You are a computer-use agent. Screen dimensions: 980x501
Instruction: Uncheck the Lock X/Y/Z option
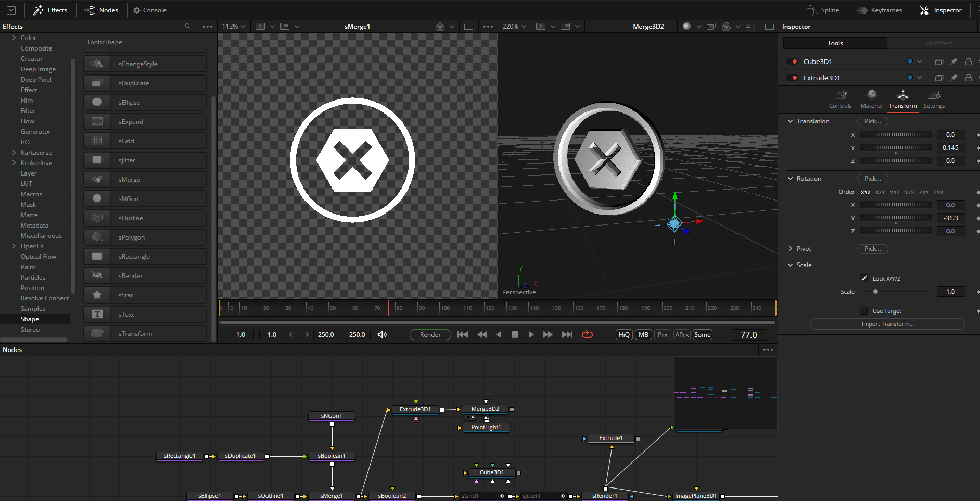[x=864, y=278]
